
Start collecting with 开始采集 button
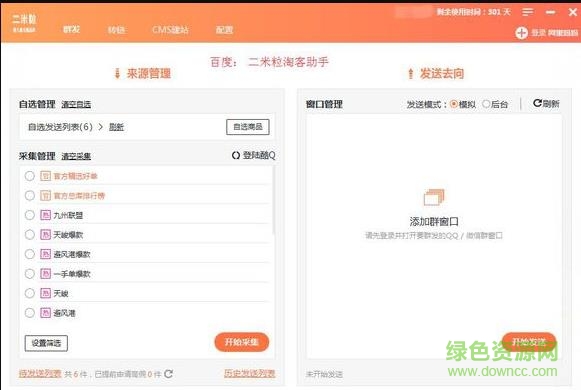pyautogui.click(x=242, y=342)
